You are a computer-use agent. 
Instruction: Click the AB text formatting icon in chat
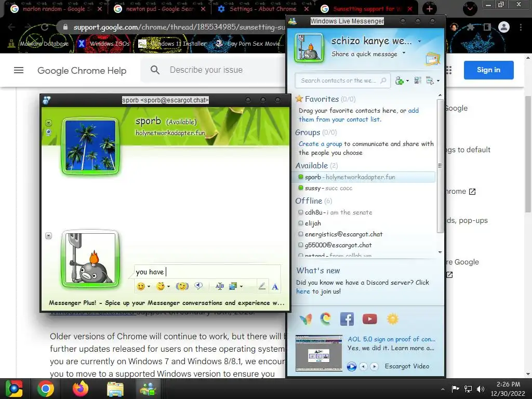coord(220,286)
